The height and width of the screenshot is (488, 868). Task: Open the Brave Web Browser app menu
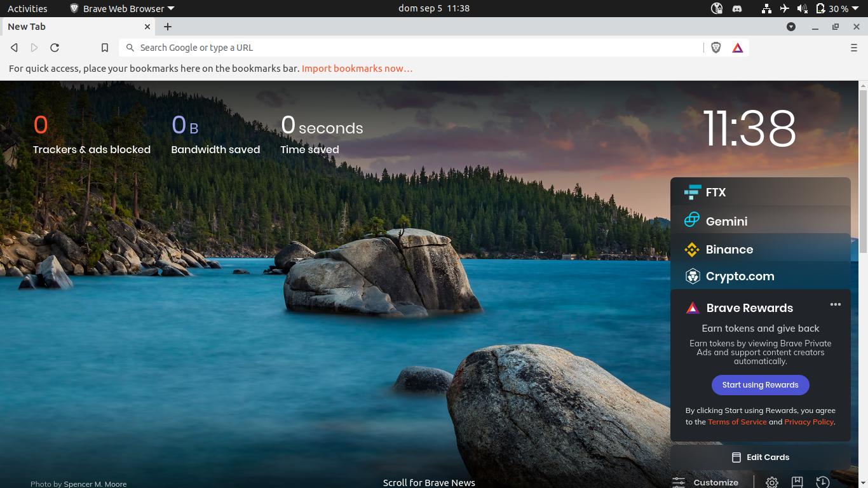click(x=121, y=8)
